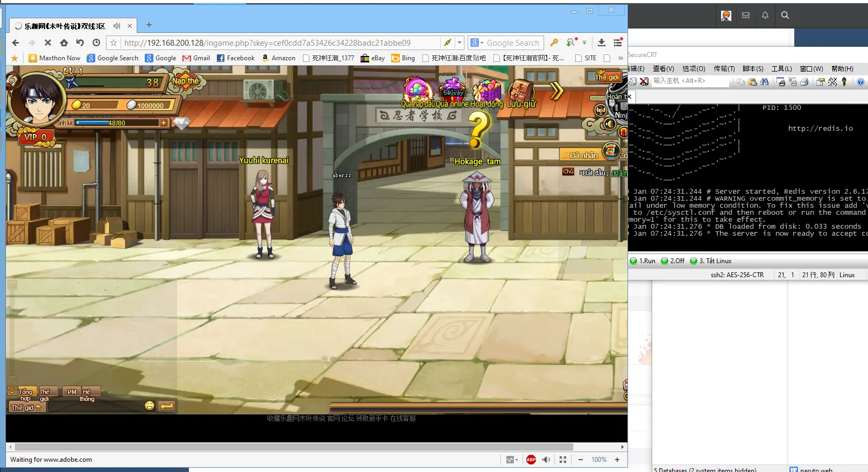This screenshot has width=868, height=472.
Task: Collapse the chat panel arrow icon
Action: click(12, 391)
